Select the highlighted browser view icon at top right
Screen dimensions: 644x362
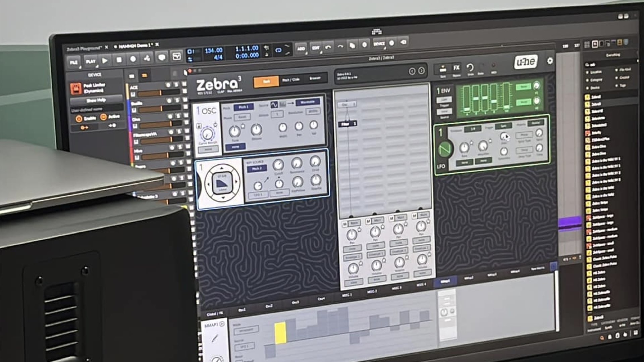coord(594,44)
